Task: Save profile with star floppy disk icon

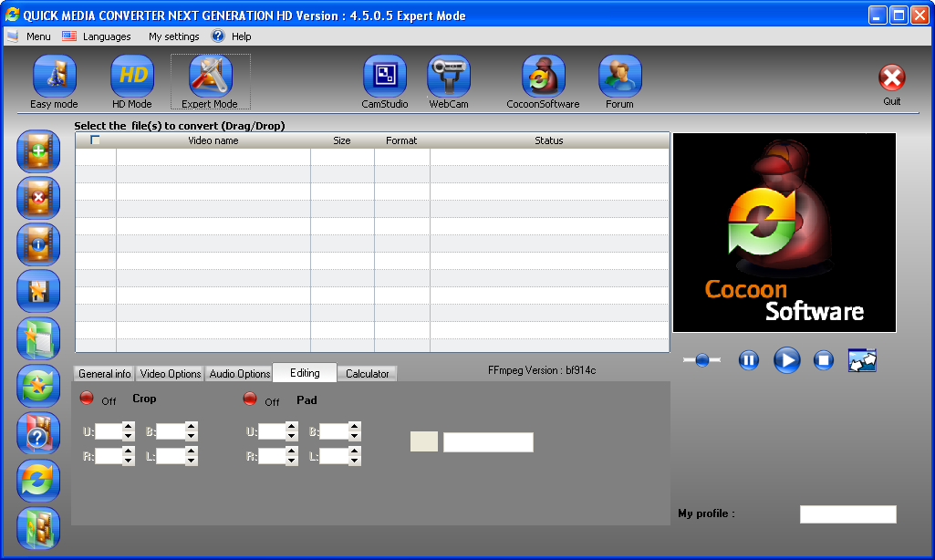Action: point(38,291)
